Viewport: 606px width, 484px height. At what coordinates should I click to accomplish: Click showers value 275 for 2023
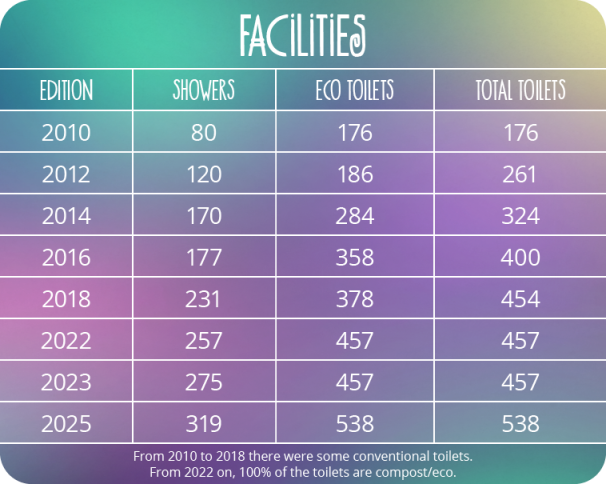(x=204, y=382)
